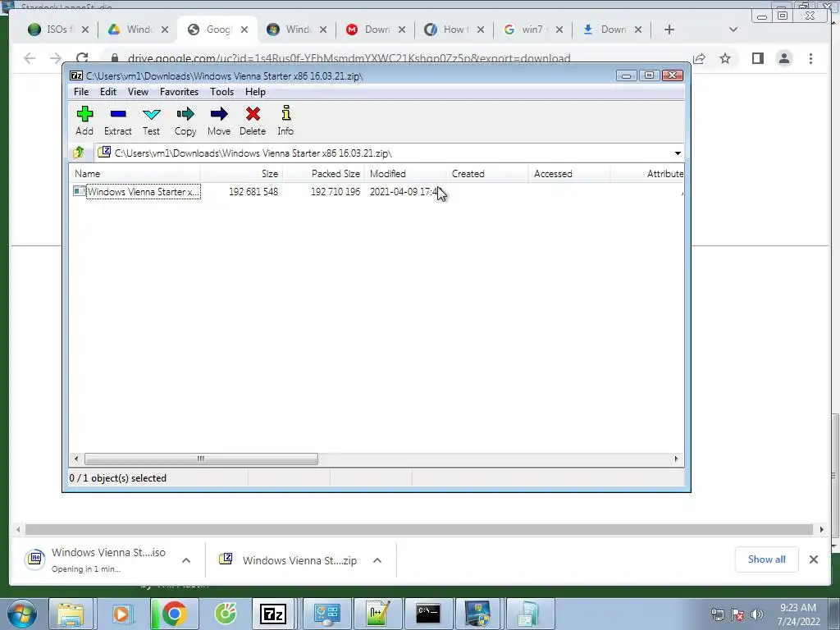
Task: Sort files by Name column
Action: [x=135, y=174]
